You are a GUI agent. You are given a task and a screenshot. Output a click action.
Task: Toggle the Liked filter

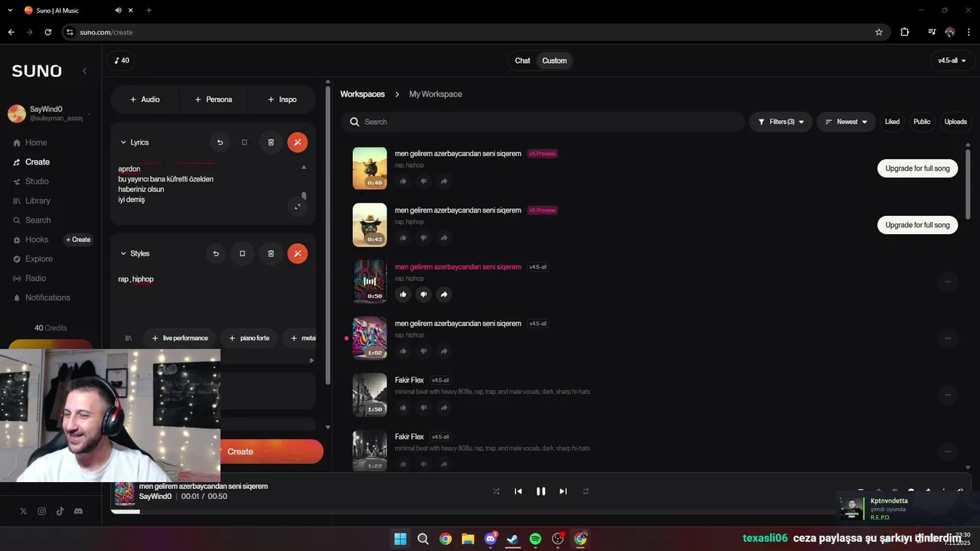pyautogui.click(x=892, y=122)
